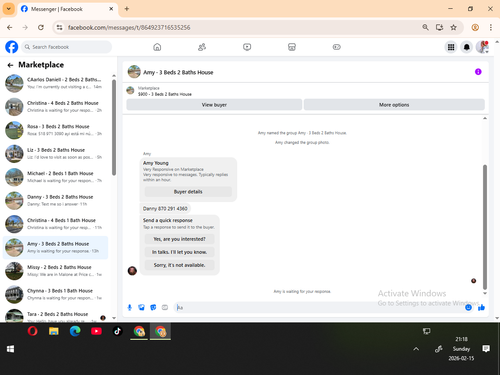
Task: Click the message text input field
Action: pos(320,307)
